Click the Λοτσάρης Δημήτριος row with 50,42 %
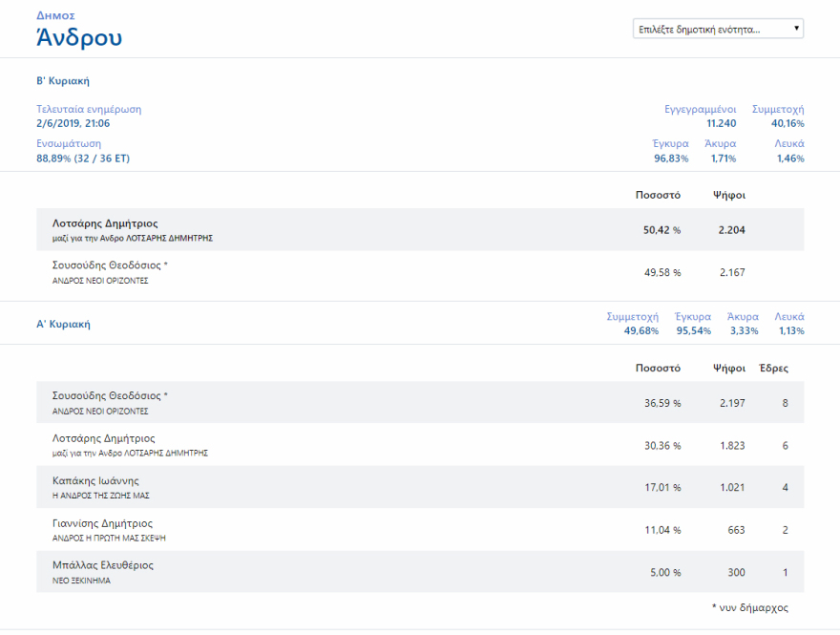This screenshot has height=635, width=840. click(420, 229)
